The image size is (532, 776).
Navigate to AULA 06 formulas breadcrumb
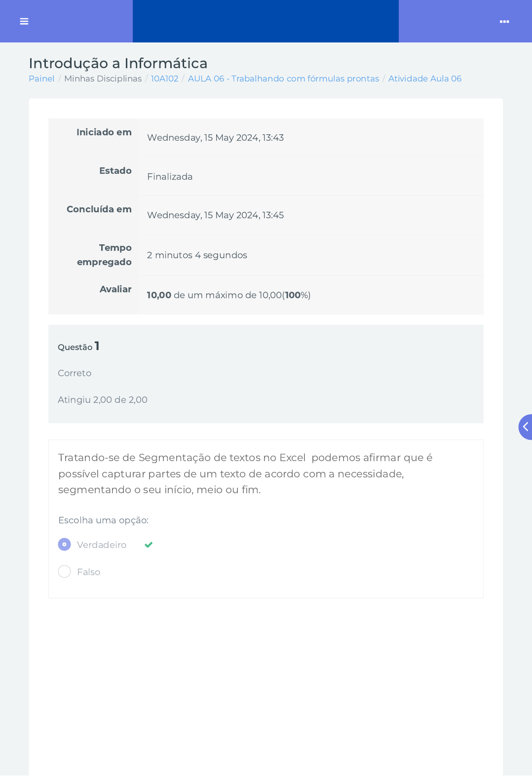[x=283, y=78]
